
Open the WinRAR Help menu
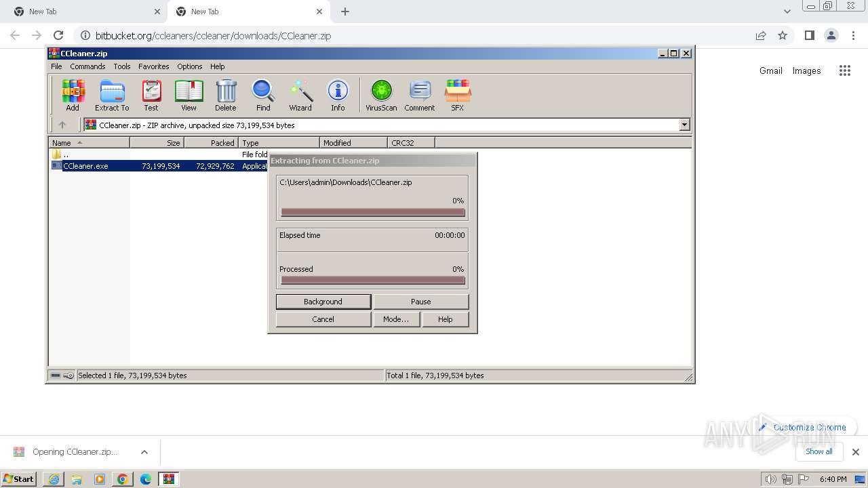[x=217, y=66]
